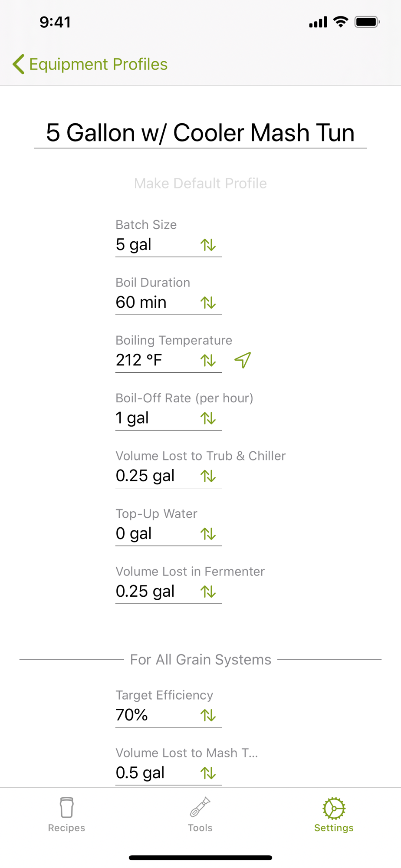Tap the Trub & Chiller swap arrows icon
Image resolution: width=401 pixels, height=868 pixels.
(208, 476)
